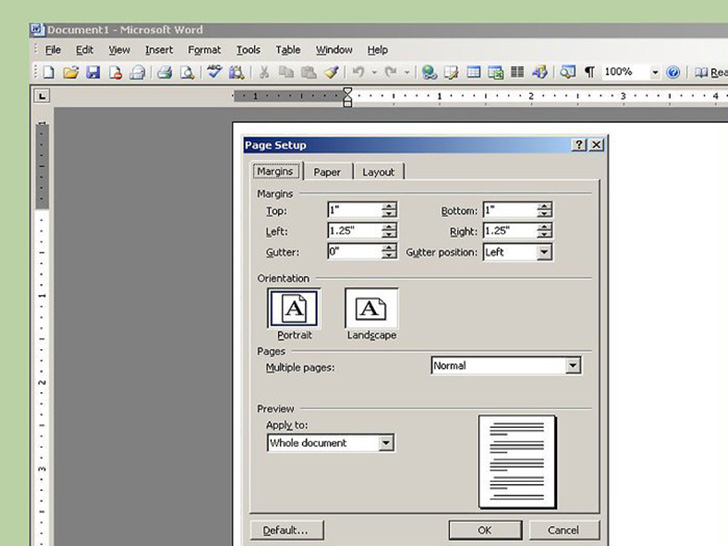The image size is (728, 546).
Task: Select Landscape orientation
Action: [371, 309]
